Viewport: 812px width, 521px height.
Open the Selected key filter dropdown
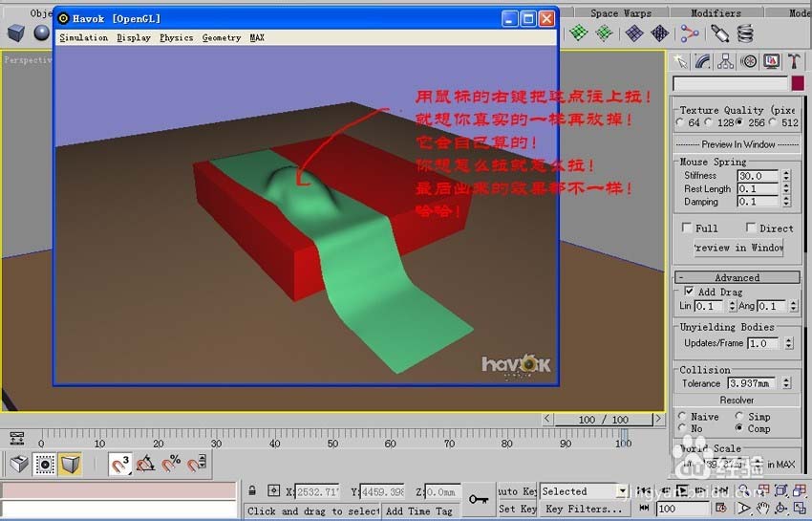coord(622,491)
